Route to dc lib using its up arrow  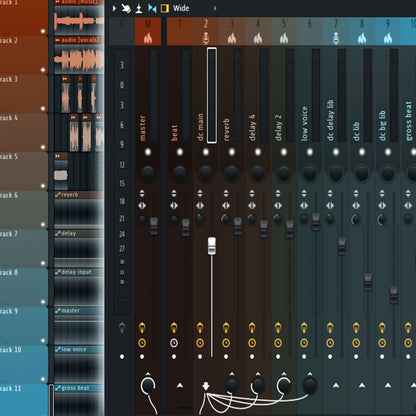[362, 386]
